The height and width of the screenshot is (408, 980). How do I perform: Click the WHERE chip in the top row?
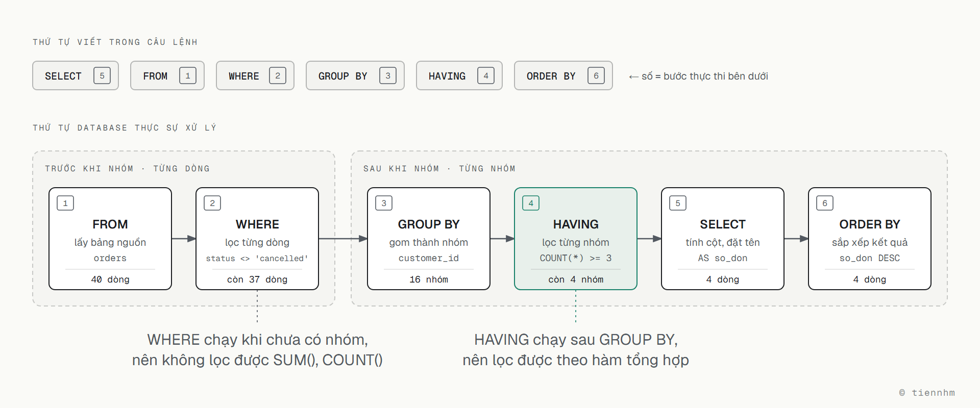click(x=255, y=75)
